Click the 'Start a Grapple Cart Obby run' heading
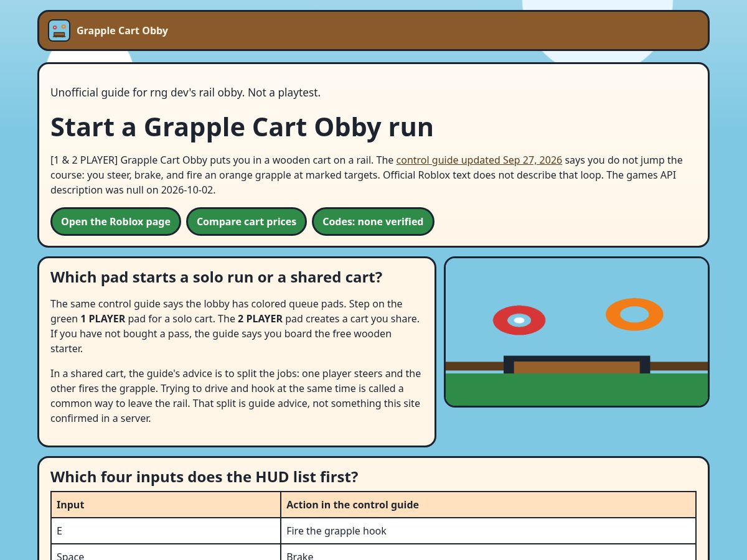 coord(242,127)
